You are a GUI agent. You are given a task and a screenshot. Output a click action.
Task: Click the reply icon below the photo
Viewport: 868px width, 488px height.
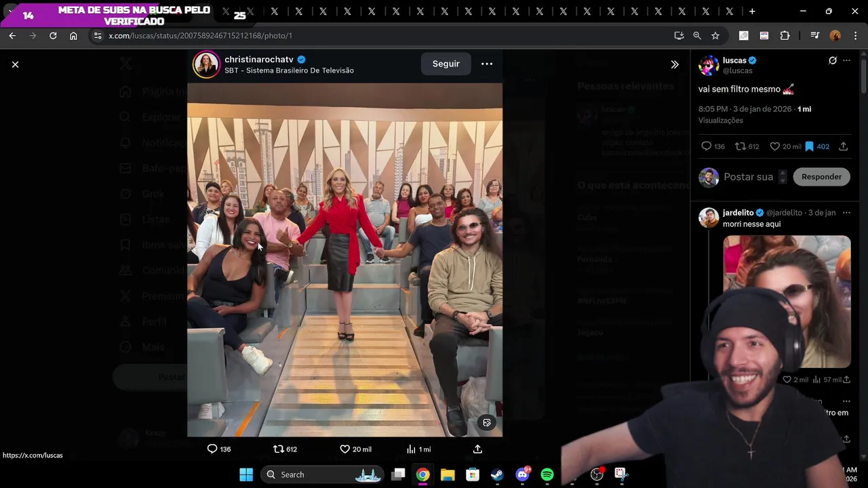click(212, 449)
